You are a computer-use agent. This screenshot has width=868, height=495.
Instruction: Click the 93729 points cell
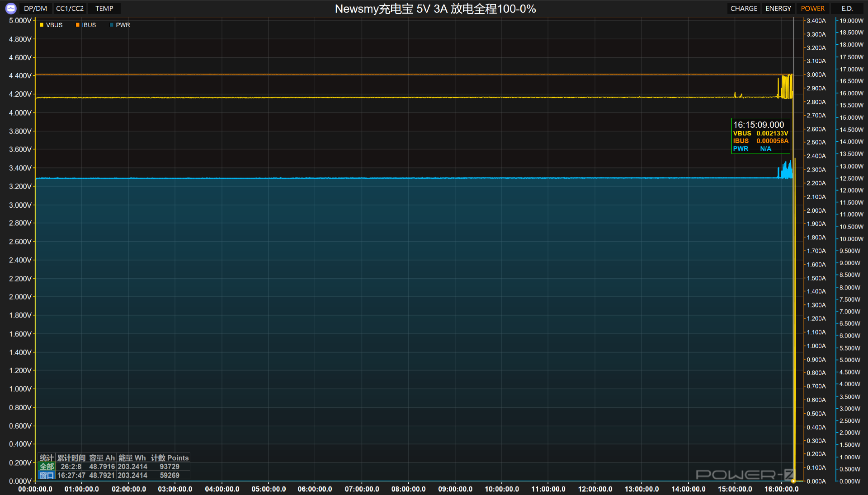click(170, 467)
